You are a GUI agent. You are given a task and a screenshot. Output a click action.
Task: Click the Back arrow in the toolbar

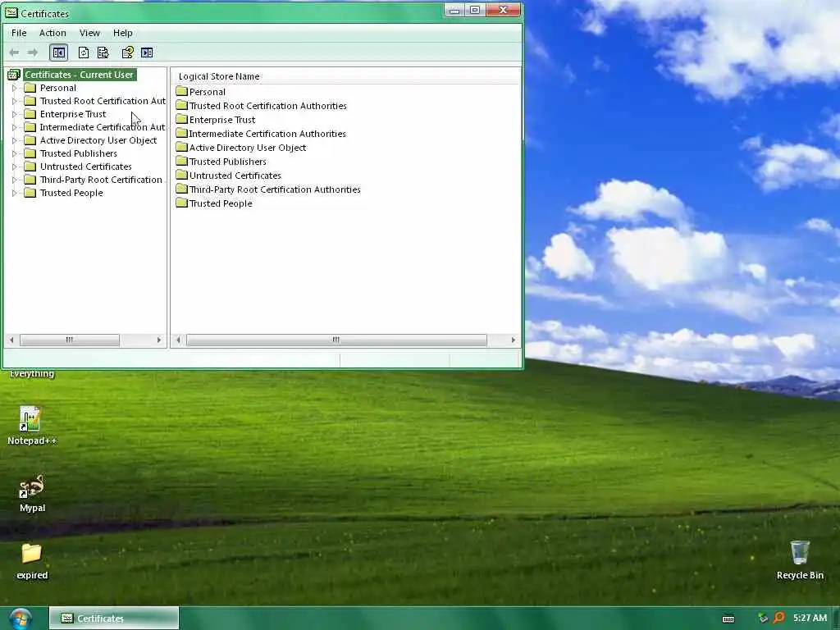click(x=15, y=52)
